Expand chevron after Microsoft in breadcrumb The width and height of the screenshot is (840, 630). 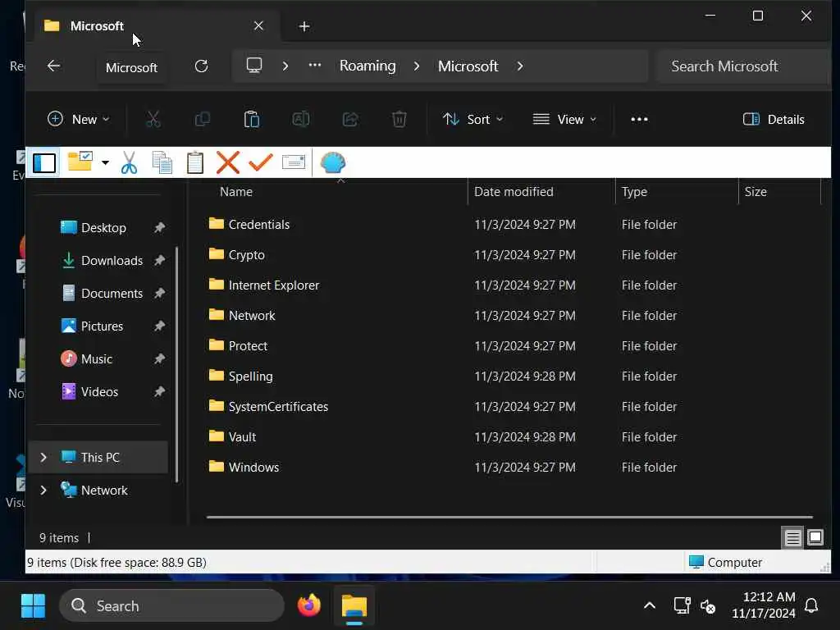pyautogui.click(x=520, y=66)
